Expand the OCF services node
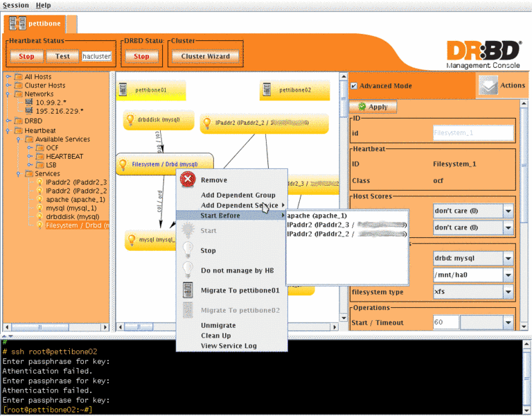Viewport: 532px width, 416px height. [x=30, y=148]
